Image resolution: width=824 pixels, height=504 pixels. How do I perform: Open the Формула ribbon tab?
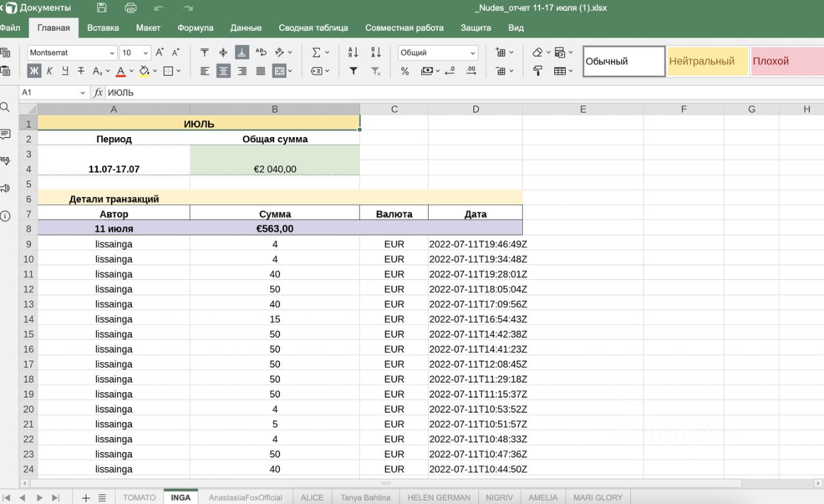(x=195, y=28)
